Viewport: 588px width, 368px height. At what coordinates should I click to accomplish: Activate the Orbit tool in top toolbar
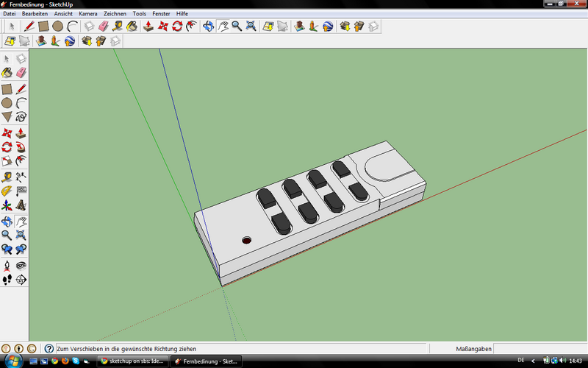tap(208, 26)
